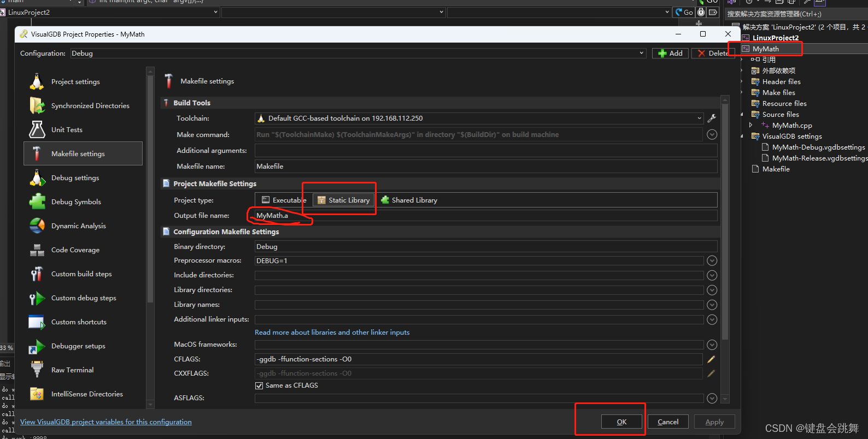
Task: Open Read more about libraries link
Action: coord(332,333)
